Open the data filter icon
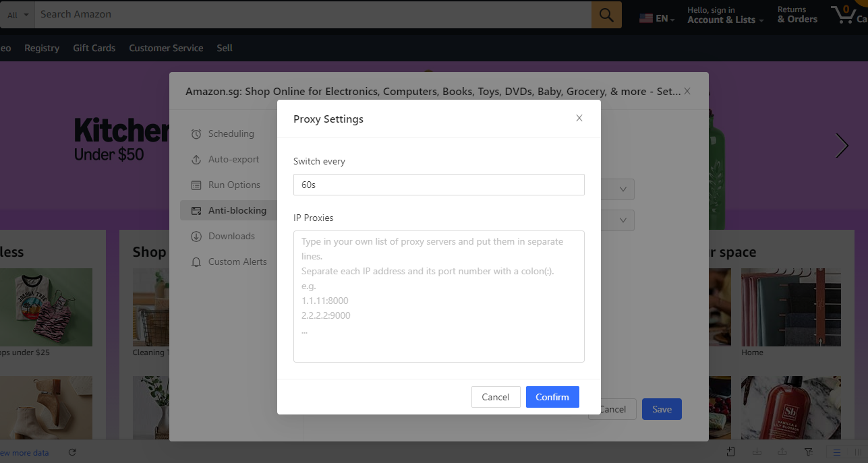 (x=809, y=452)
